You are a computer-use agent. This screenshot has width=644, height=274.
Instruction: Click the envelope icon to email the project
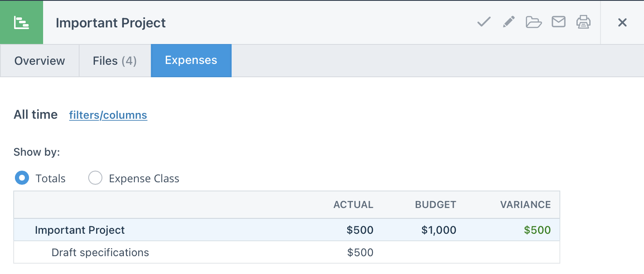558,22
